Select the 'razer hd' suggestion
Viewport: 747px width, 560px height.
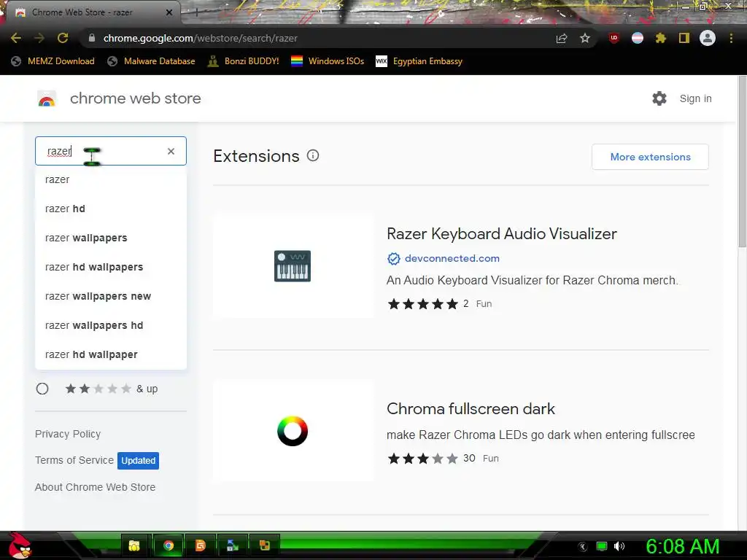(x=111, y=209)
